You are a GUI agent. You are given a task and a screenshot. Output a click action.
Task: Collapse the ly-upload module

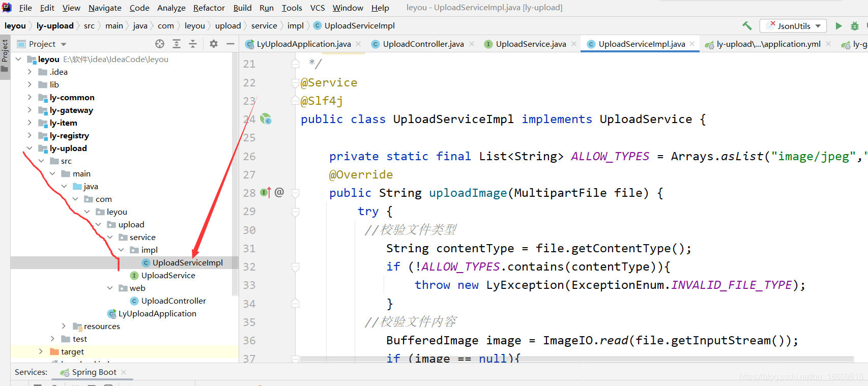30,148
